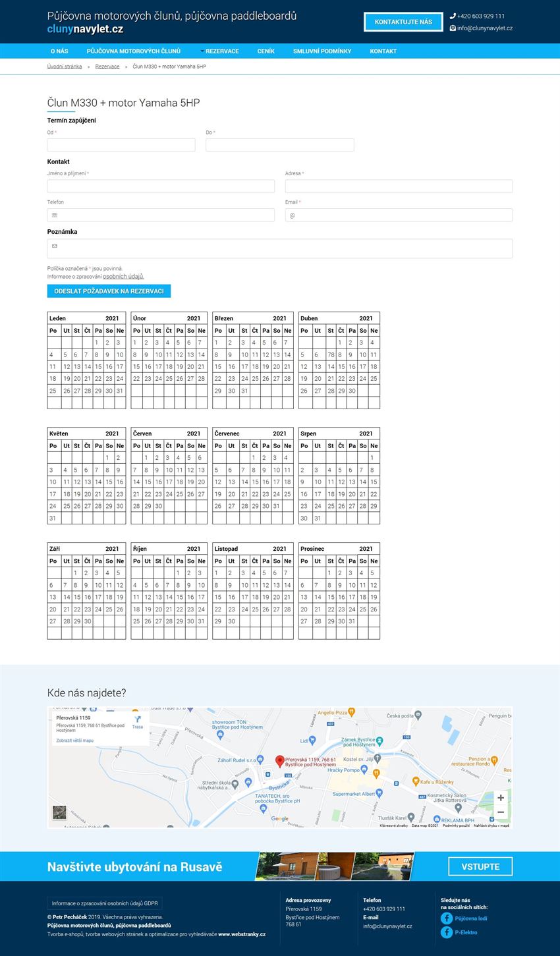Click the Od date input field
This screenshot has width=560, height=956.
pyautogui.click(x=121, y=145)
